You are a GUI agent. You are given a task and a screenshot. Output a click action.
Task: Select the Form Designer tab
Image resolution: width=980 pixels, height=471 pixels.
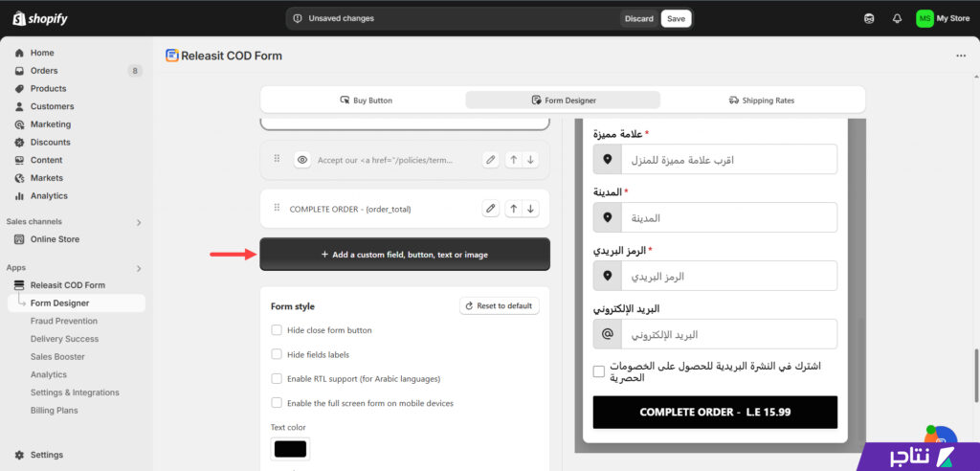tap(563, 101)
